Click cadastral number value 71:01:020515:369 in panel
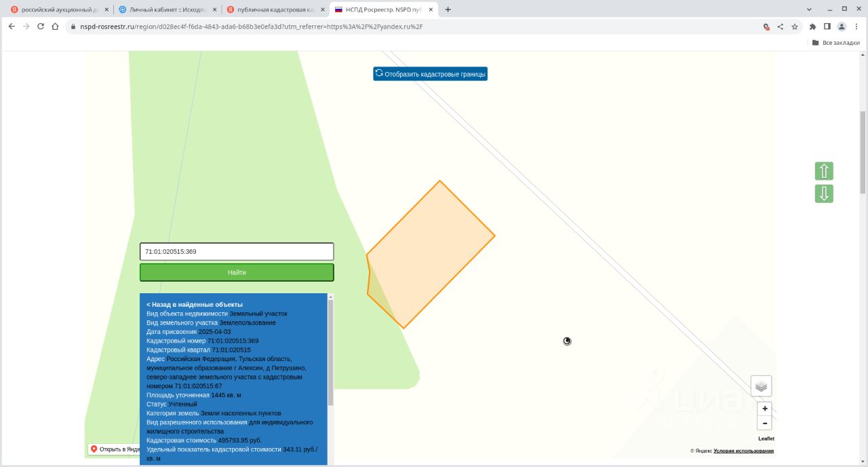868x467 pixels. (233, 341)
